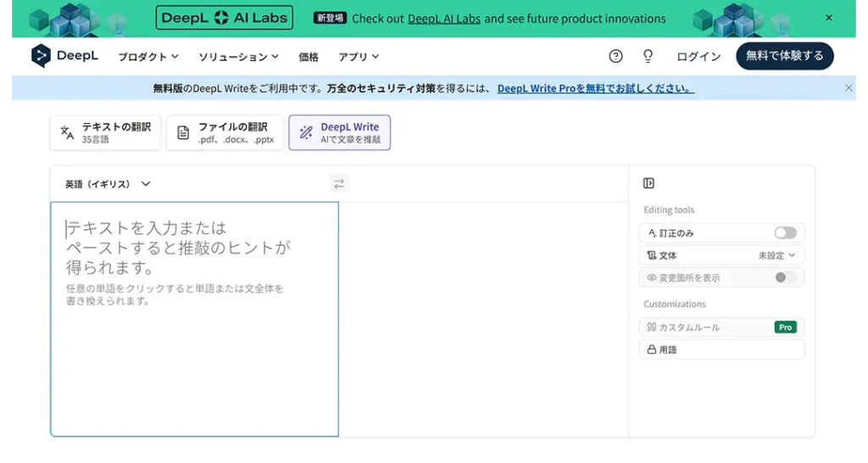Viewport: 868px width, 463px height.
Task: Click the DeepL AI Labs badge
Action: [224, 18]
